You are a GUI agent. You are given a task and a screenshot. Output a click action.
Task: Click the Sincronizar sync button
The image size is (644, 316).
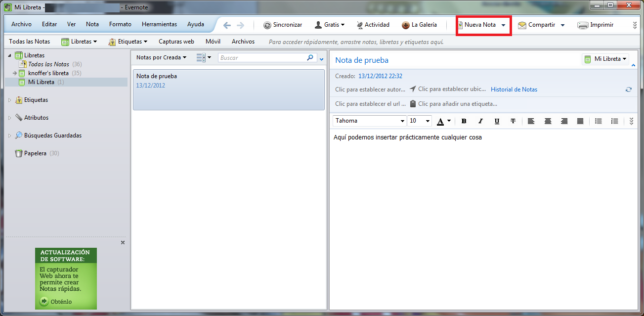[283, 25]
